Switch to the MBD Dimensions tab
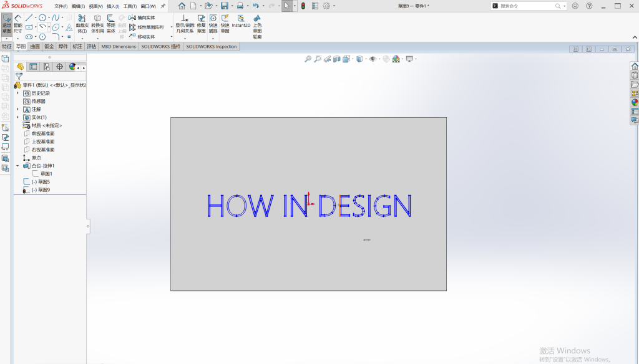The image size is (639, 364). (119, 46)
